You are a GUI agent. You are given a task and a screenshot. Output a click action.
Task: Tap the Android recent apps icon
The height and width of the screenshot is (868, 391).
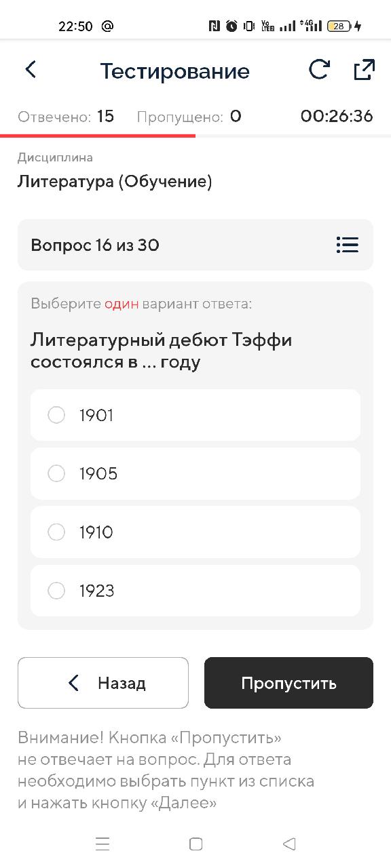103,844
